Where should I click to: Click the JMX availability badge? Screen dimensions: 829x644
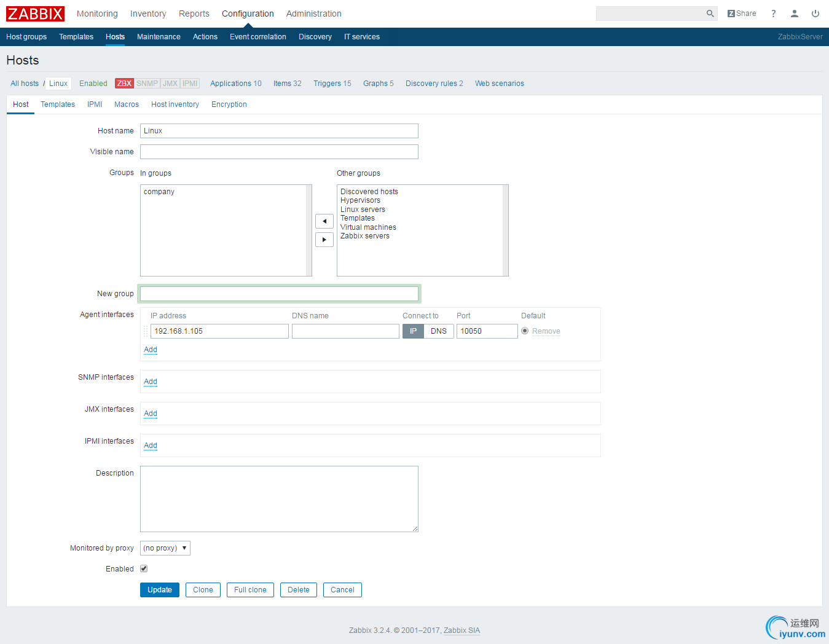pyautogui.click(x=170, y=84)
